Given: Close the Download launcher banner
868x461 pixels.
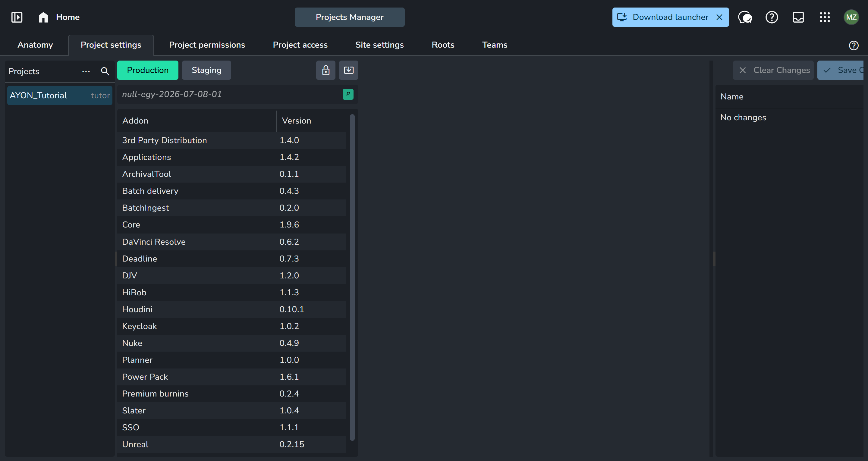Looking at the screenshot, I should click(719, 17).
